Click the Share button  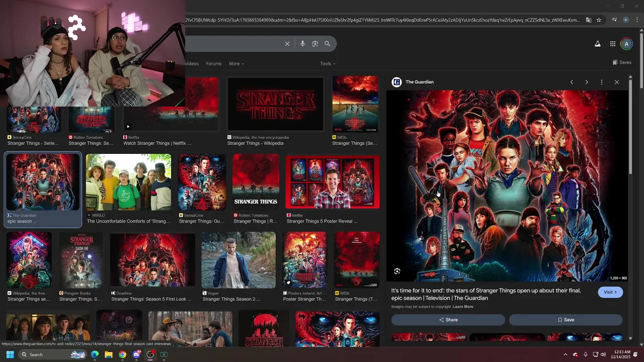448,320
